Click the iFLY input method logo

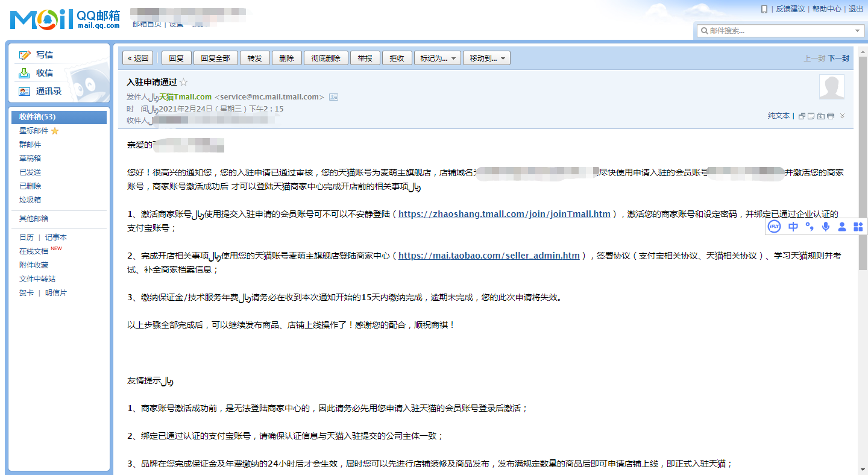click(x=774, y=227)
